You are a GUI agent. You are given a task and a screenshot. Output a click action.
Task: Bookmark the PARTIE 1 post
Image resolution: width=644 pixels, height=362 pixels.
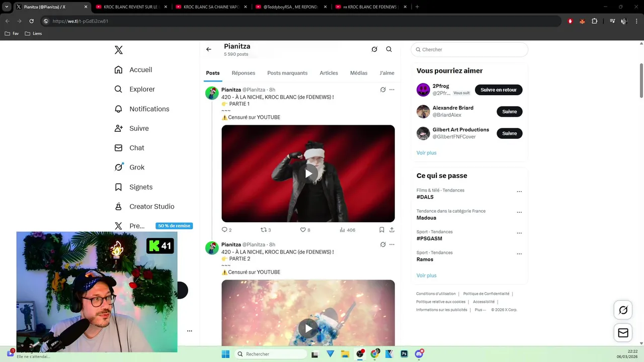click(x=382, y=230)
